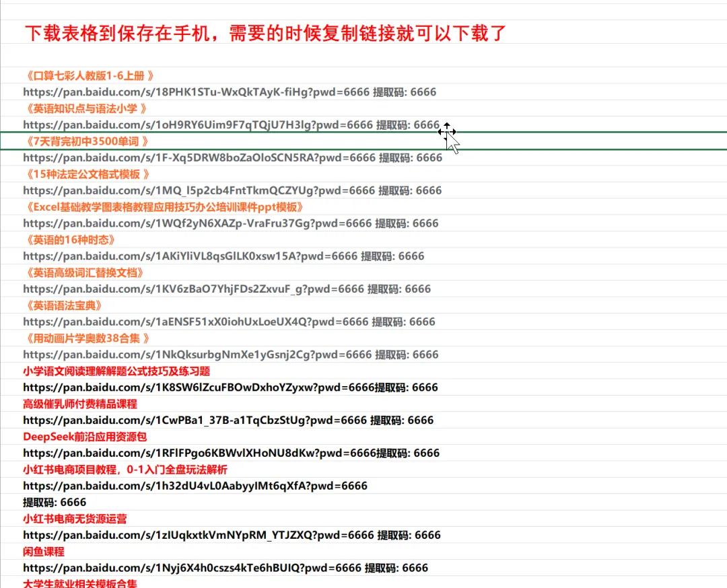Open the Baidu link containing 1oH9RY6Uim9F7qTQjU7H3lg
This screenshot has width=727, height=588.
(x=198, y=124)
